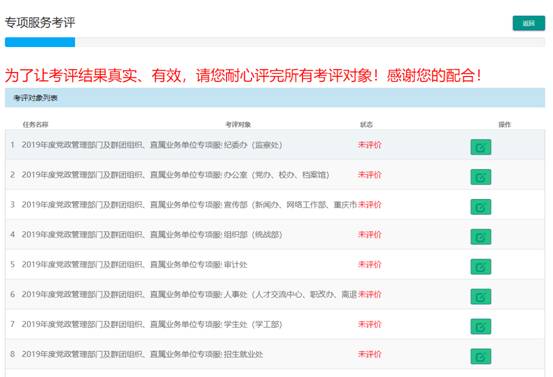The height and width of the screenshot is (377, 553).
Task: Select row 8 task text ending 招生就业处
Action: [x=142, y=354]
